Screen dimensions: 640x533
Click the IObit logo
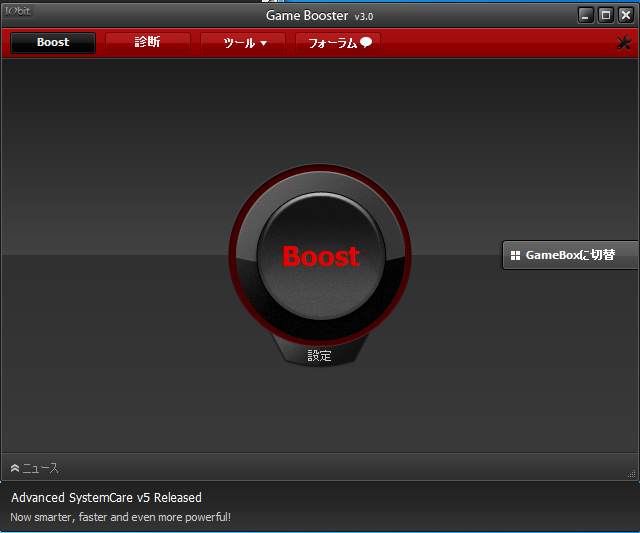[18, 11]
